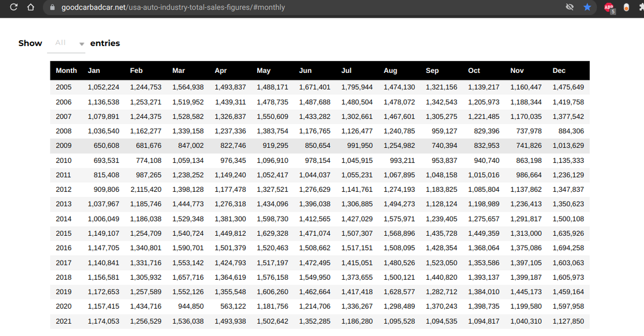The image size is (644, 336).
Task: Click the 2019 November value 1,445,173
Action: 526,292
